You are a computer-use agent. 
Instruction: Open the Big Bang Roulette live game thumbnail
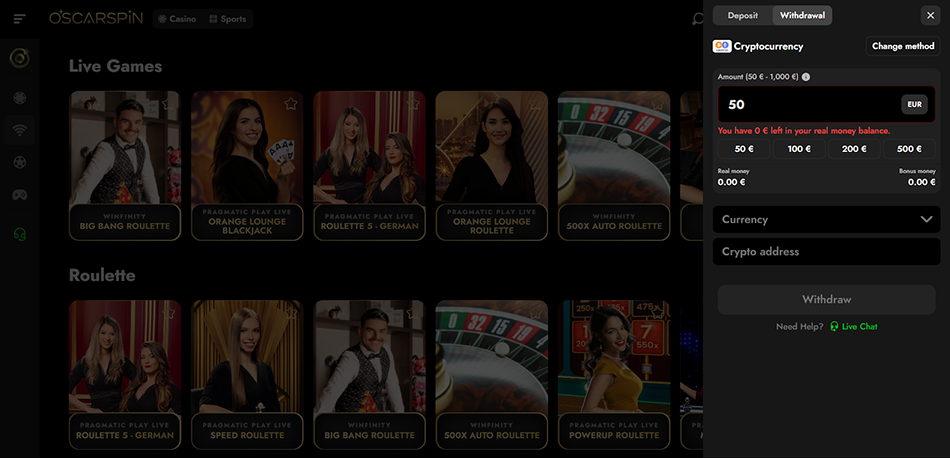click(125, 165)
